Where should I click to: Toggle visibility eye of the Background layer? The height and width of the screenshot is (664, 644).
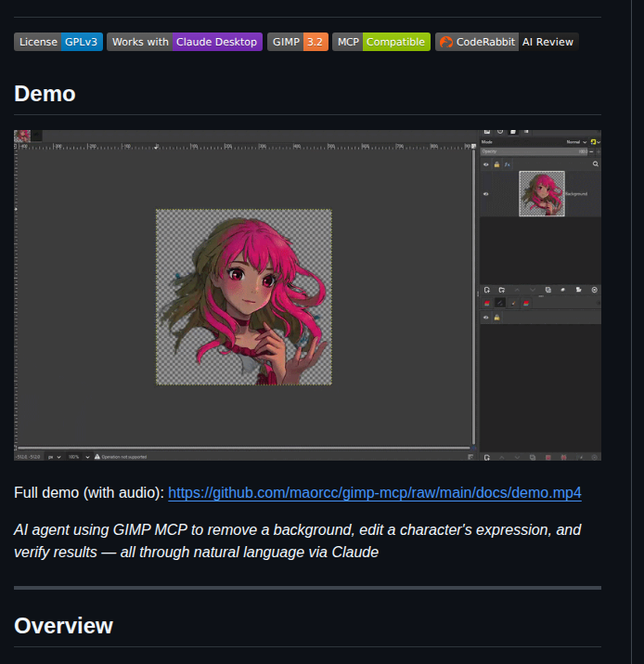(485, 194)
